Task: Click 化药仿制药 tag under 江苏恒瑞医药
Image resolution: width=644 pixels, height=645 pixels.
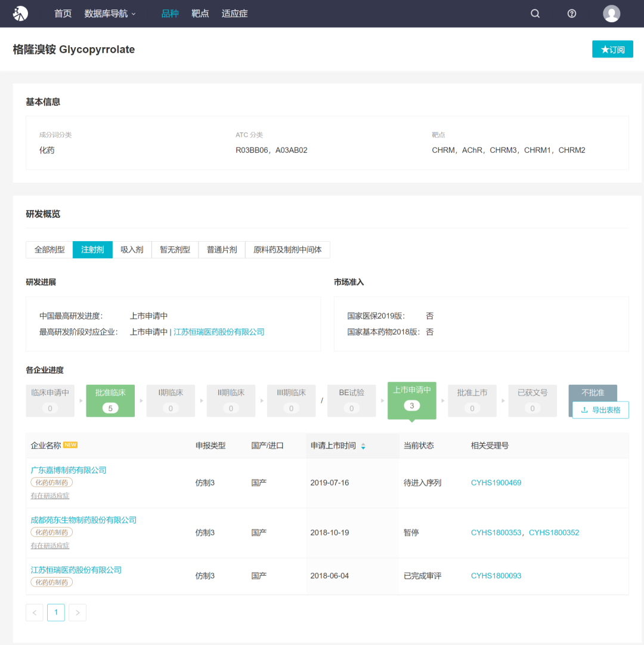Action: 52,582
